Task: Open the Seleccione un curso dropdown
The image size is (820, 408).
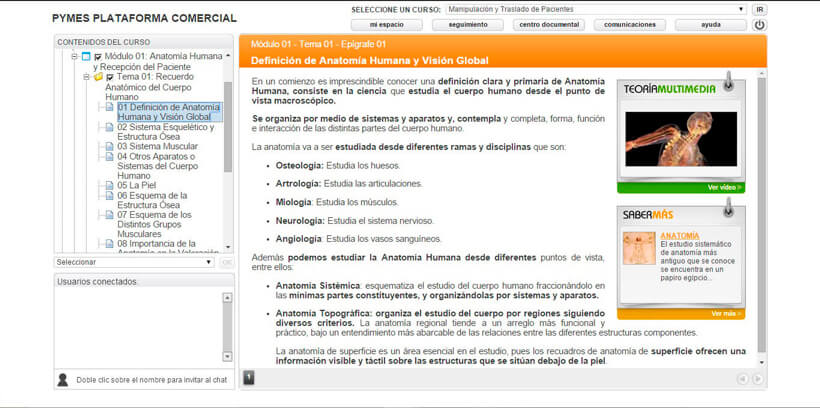Action: 597,9
